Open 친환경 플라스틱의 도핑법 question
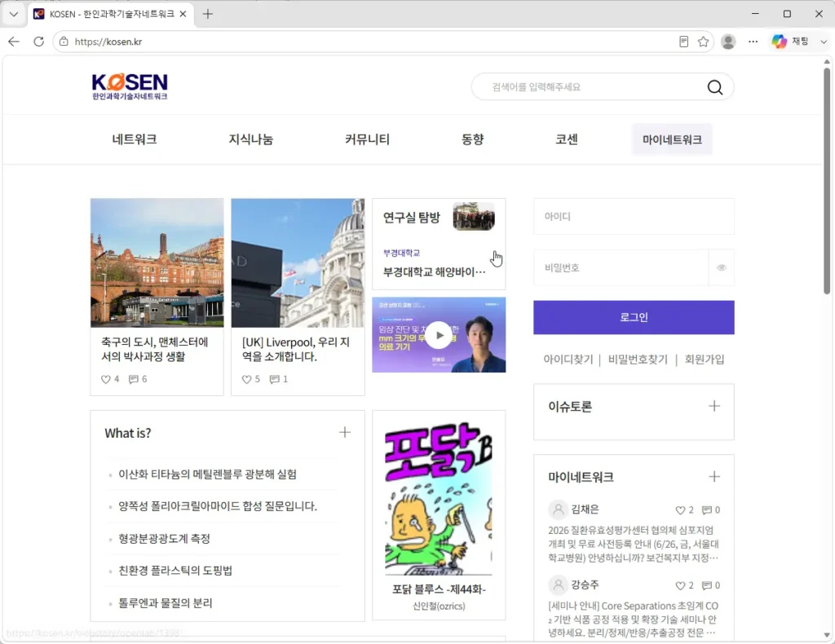 coord(175,571)
